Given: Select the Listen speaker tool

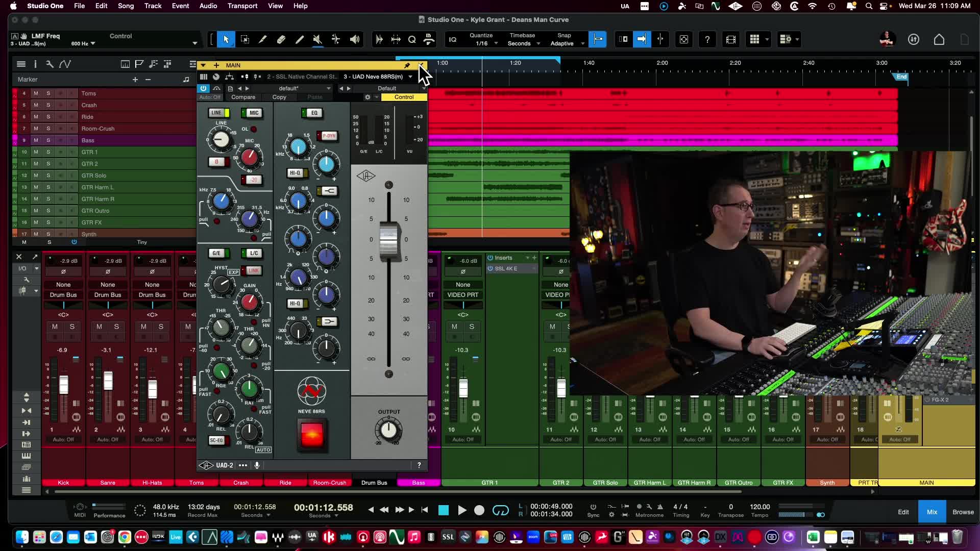Looking at the screenshot, I should 354,39.
